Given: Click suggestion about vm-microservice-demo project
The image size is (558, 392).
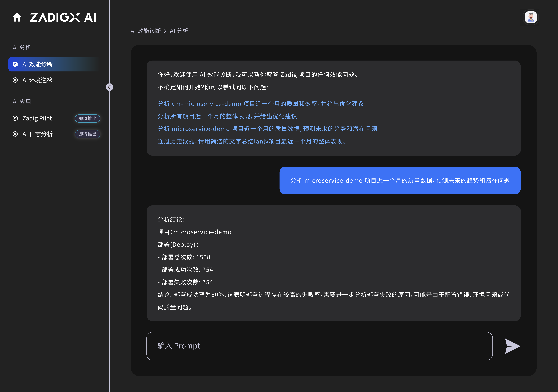Looking at the screenshot, I should 261,104.
